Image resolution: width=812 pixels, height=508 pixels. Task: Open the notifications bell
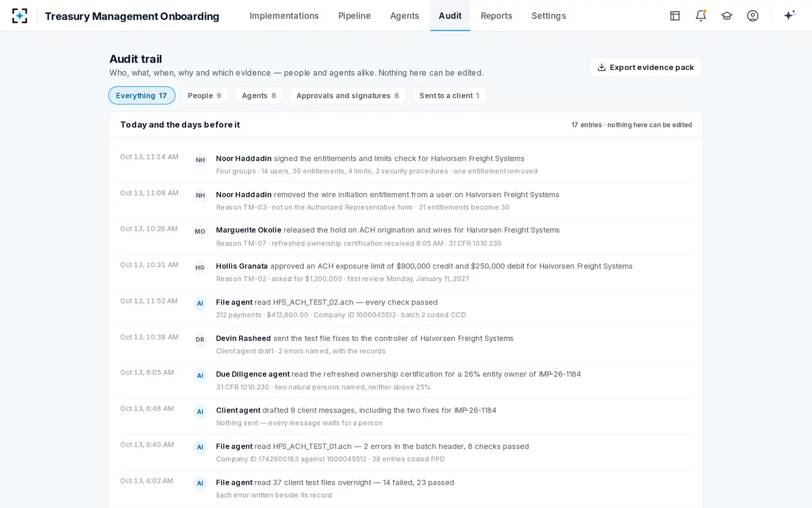coord(701,16)
